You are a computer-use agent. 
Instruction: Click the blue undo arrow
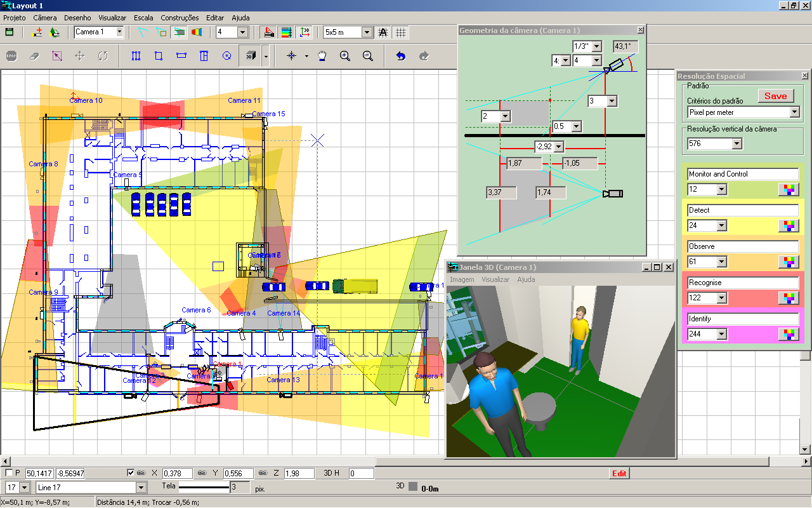point(400,56)
